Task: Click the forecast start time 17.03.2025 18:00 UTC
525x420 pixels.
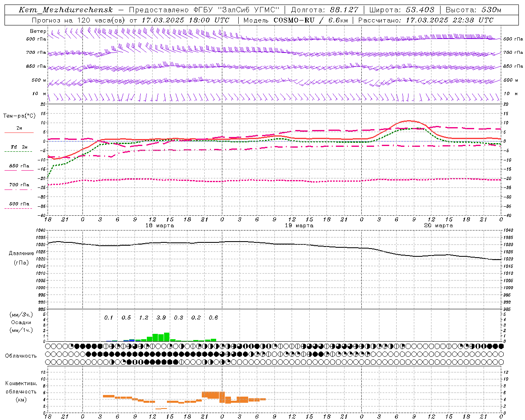Action: point(185,20)
